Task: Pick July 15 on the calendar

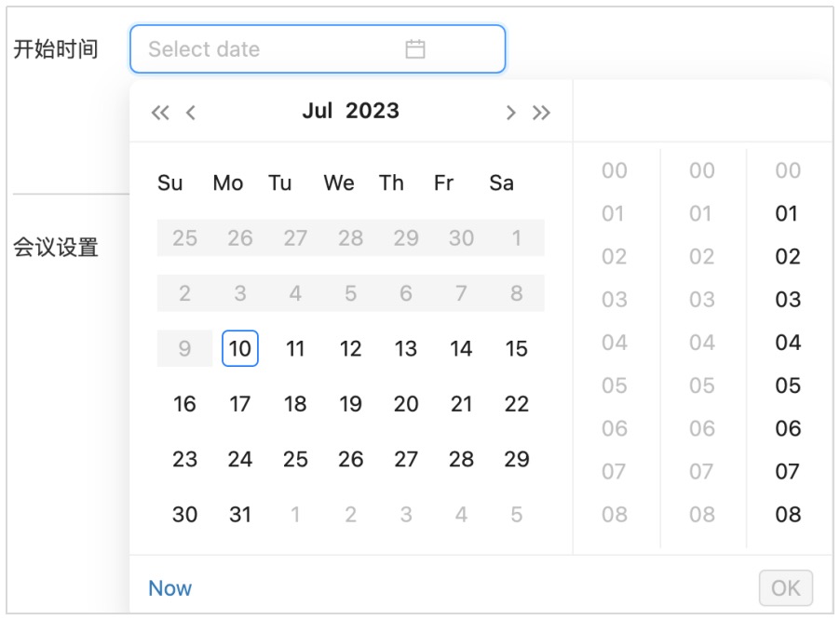Action: 517,348
